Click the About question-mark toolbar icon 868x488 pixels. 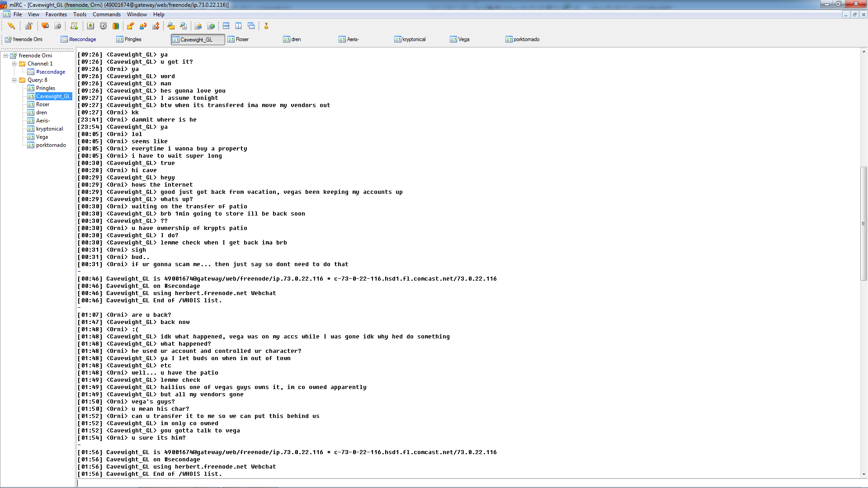266,26
